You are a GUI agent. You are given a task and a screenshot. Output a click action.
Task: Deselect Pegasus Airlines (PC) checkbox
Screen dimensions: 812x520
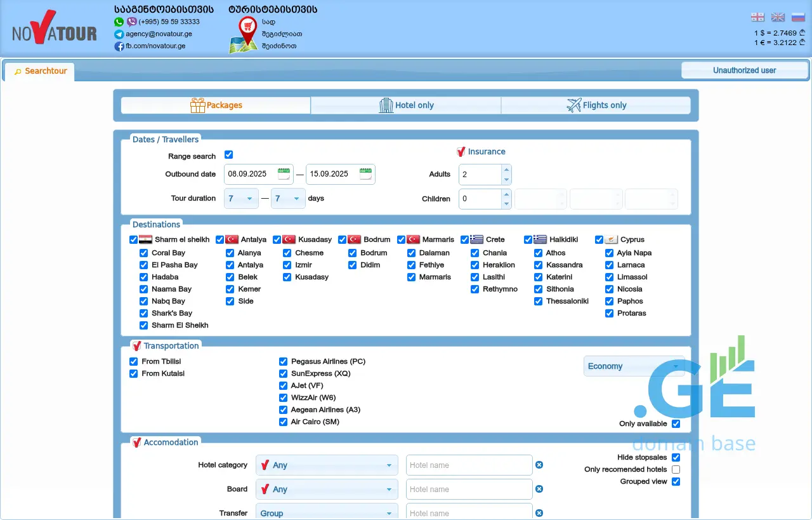283,361
